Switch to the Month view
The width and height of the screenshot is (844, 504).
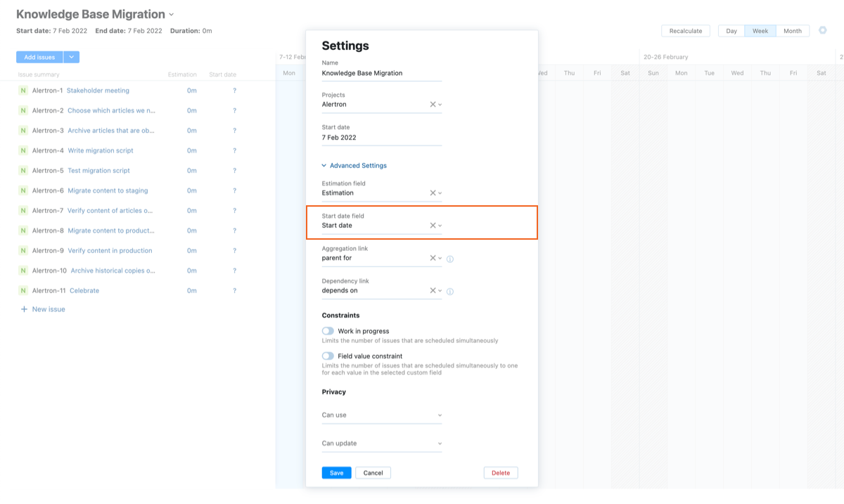[x=792, y=31]
